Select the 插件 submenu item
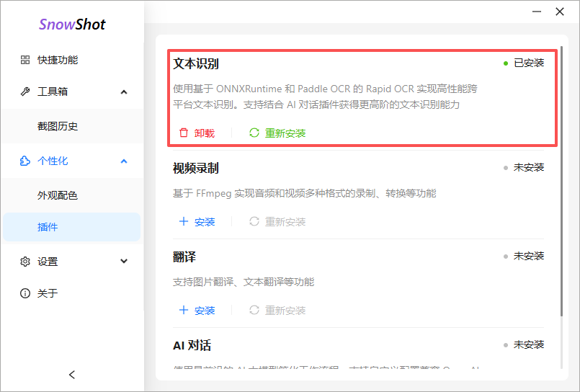This screenshot has width=580, height=392. coord(72,227)
